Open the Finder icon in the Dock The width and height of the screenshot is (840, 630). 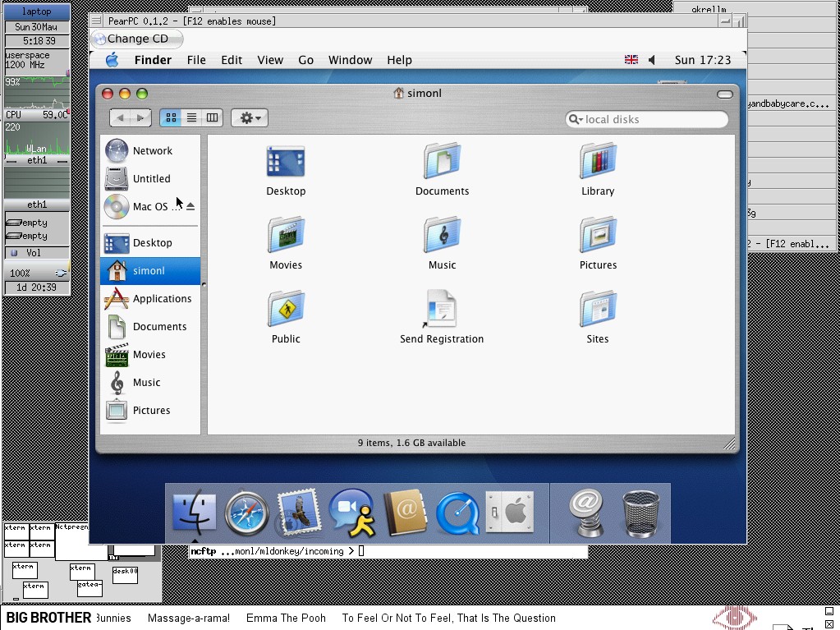click(195, 513)
